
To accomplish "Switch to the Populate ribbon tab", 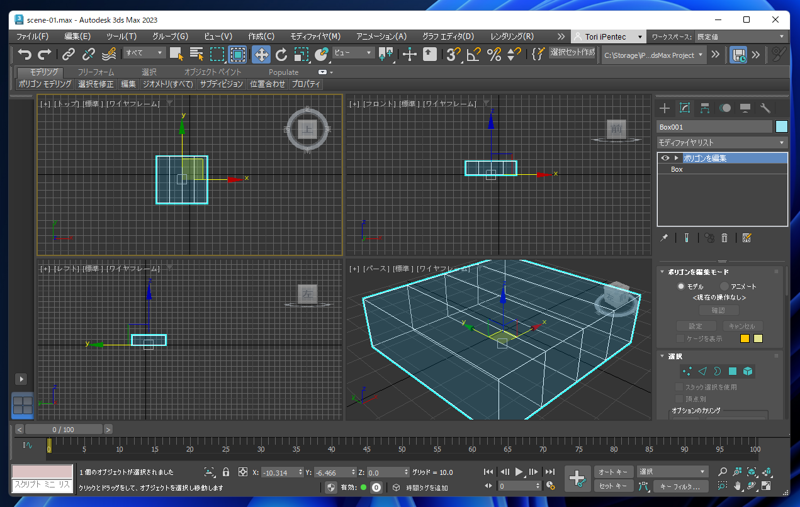I will (283, 72).
